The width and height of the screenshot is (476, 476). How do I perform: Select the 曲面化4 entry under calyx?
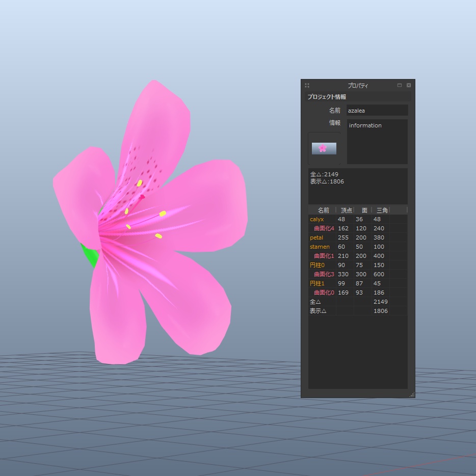(323, 228)
